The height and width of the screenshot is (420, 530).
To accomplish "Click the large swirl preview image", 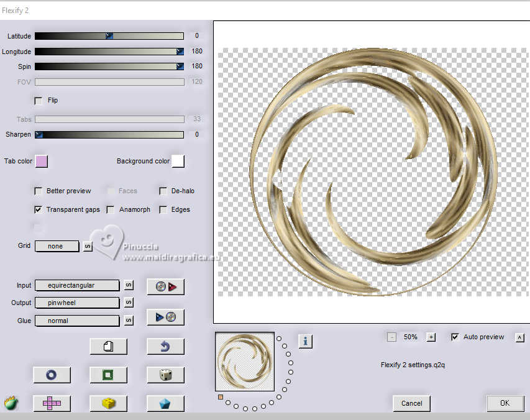I will pyautogui.click(x=372, y=172).
